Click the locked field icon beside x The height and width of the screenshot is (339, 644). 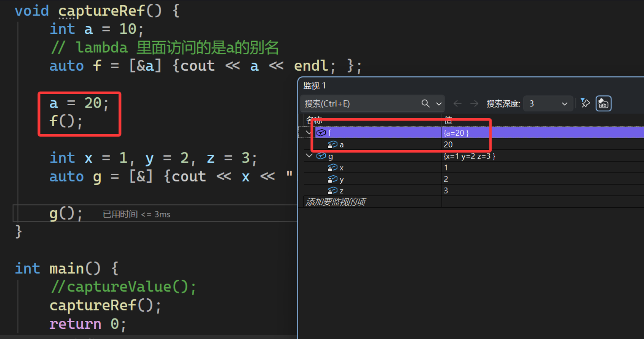332,168
